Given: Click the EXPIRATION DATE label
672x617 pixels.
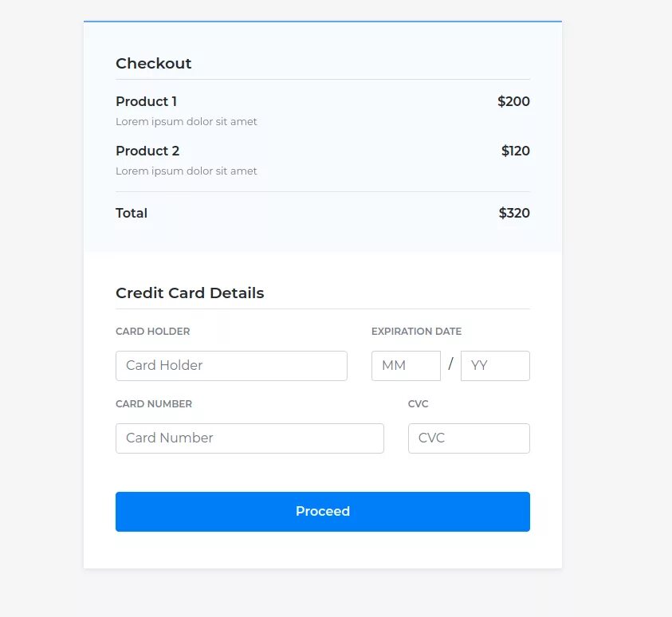Looking at the screenshot, I should click(x=417, y=331).
